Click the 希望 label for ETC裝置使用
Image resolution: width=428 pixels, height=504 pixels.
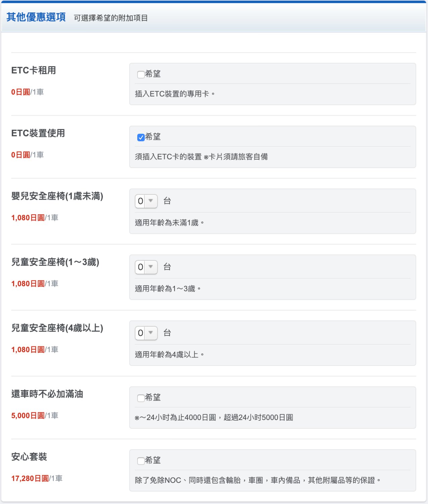point(153,137)
